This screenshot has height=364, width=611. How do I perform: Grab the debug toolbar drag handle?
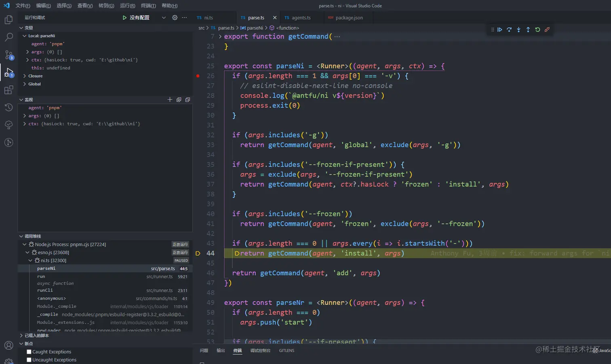click(492, 29)
